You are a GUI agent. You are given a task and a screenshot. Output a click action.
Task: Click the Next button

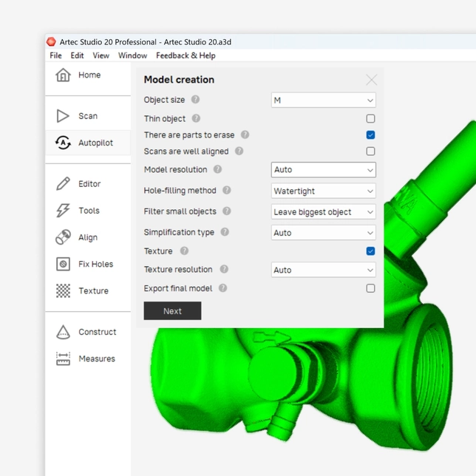[x=172, y=311]
